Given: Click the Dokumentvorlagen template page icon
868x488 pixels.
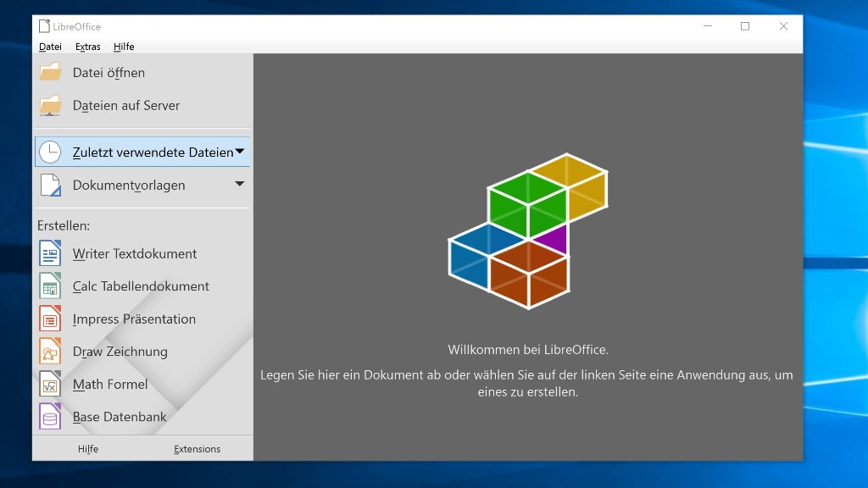Looking at the screenshot, I should 50,185.
